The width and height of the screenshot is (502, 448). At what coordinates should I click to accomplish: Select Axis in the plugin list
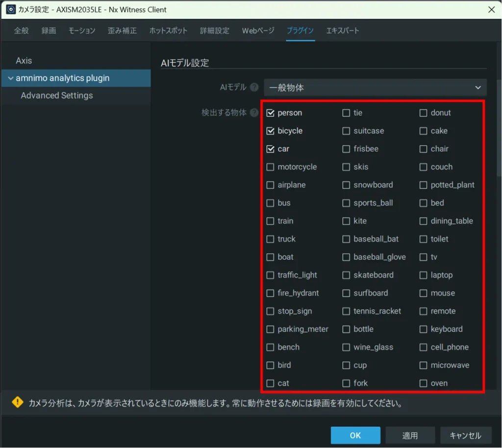click(24, 61)
